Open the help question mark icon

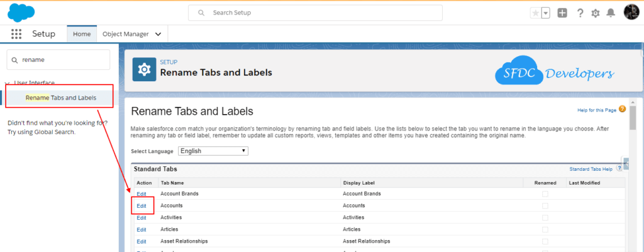click(x=580, y=13)
